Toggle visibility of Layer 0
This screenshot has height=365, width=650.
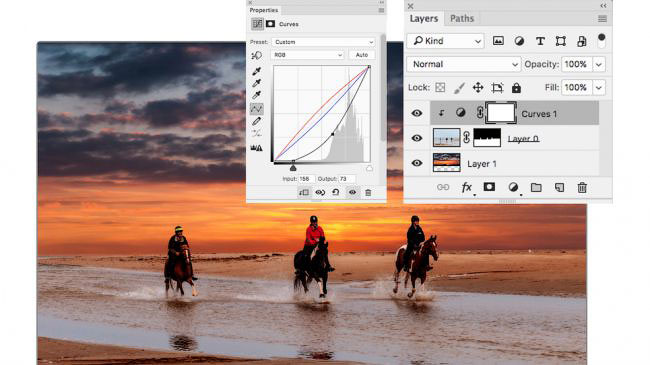click(x=417, y=138)
